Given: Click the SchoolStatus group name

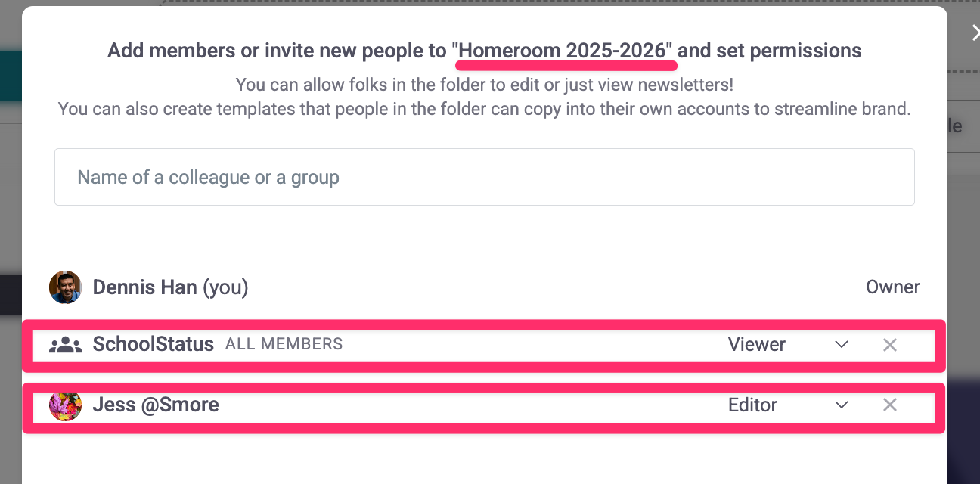Looking at the screenshot, I should 154,345.
